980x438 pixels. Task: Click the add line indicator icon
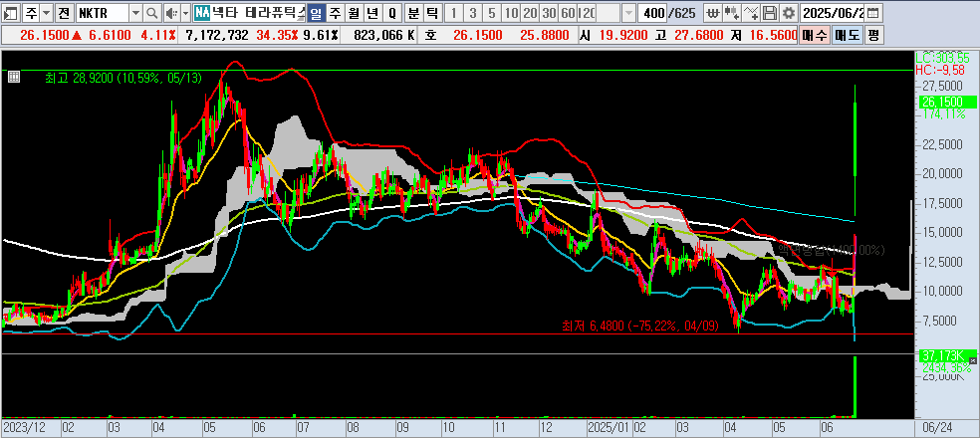pyautogui.click(x=753, y=13)
